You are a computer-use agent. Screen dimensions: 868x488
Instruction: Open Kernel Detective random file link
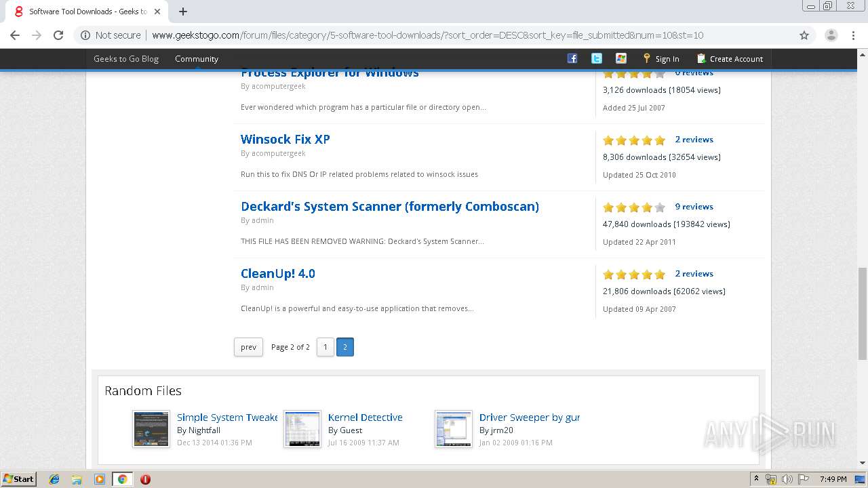click(x=366, y=418)
